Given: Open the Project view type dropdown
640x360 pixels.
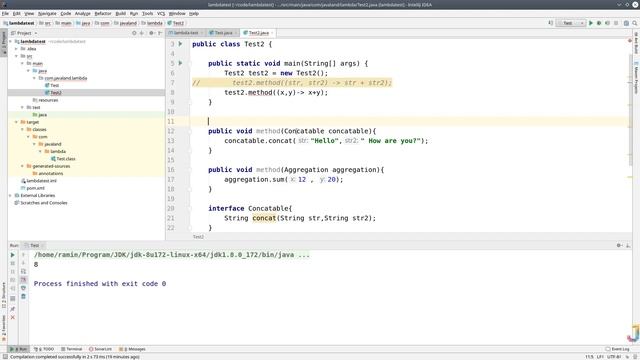Looking at the screenshot, I should click(24, 33).
